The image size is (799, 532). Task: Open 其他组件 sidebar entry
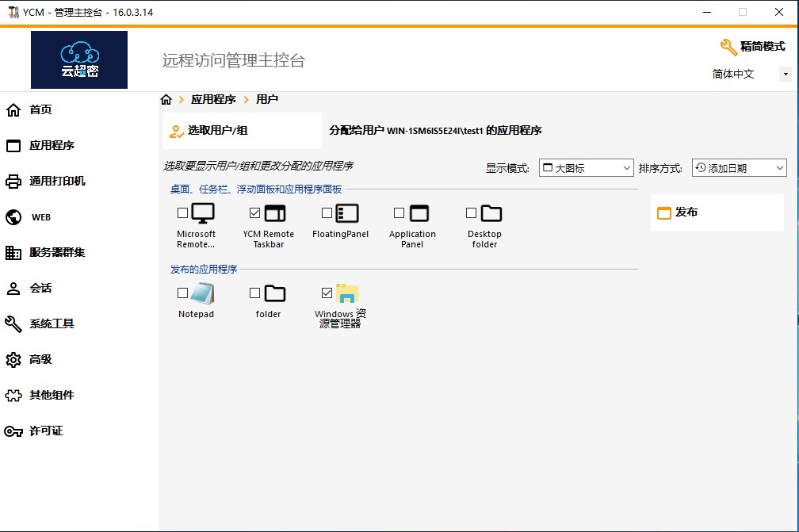[x=52, y=396]
